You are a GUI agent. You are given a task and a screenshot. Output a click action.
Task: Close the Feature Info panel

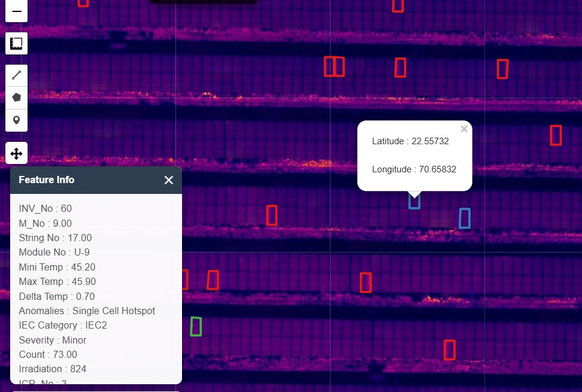(x=168, y=180)
